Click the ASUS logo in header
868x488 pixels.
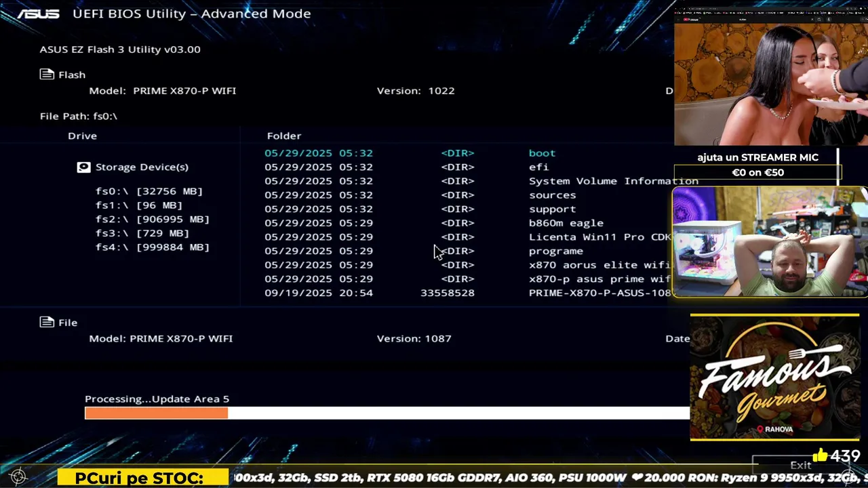point(38,14)
